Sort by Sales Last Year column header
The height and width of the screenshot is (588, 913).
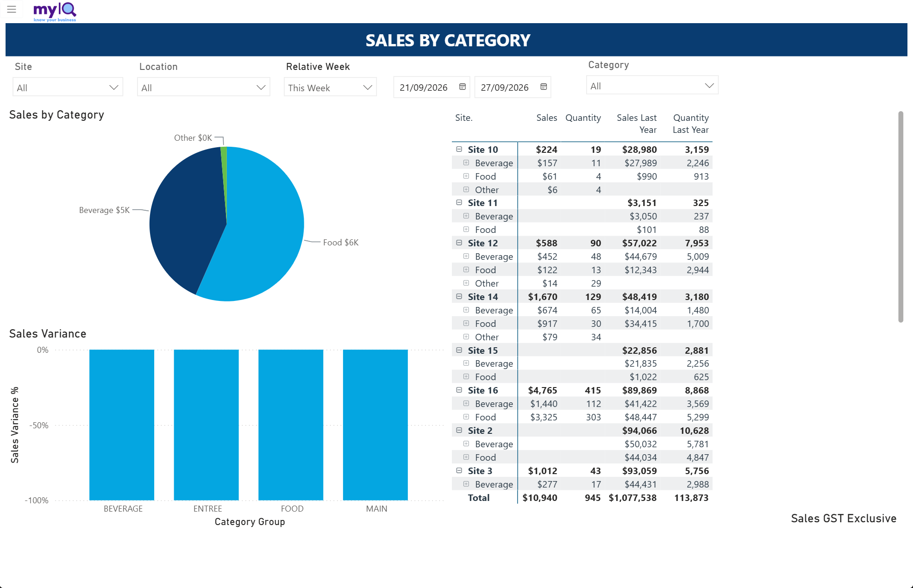637,124
